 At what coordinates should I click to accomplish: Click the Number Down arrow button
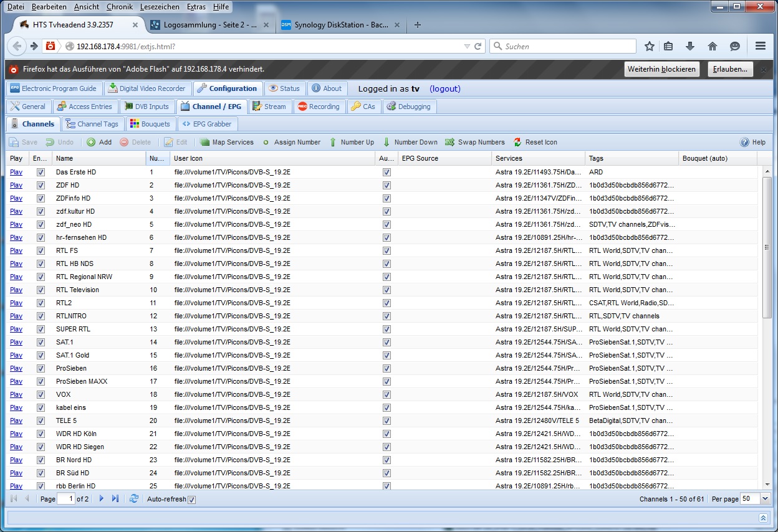[410, 142]
